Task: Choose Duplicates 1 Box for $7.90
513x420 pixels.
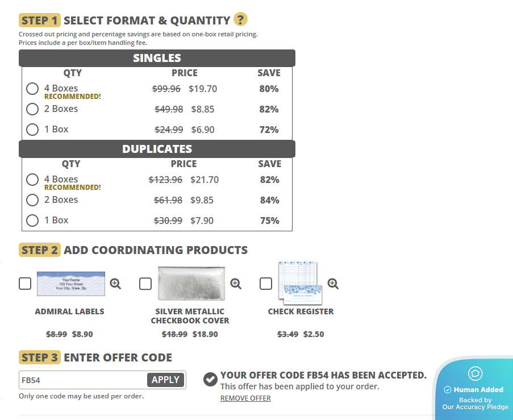Action: 32,221
